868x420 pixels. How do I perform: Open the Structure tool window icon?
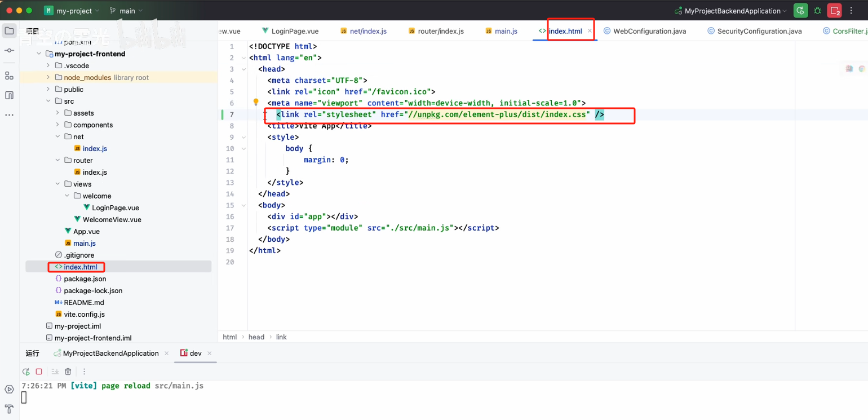coord(9,76)
